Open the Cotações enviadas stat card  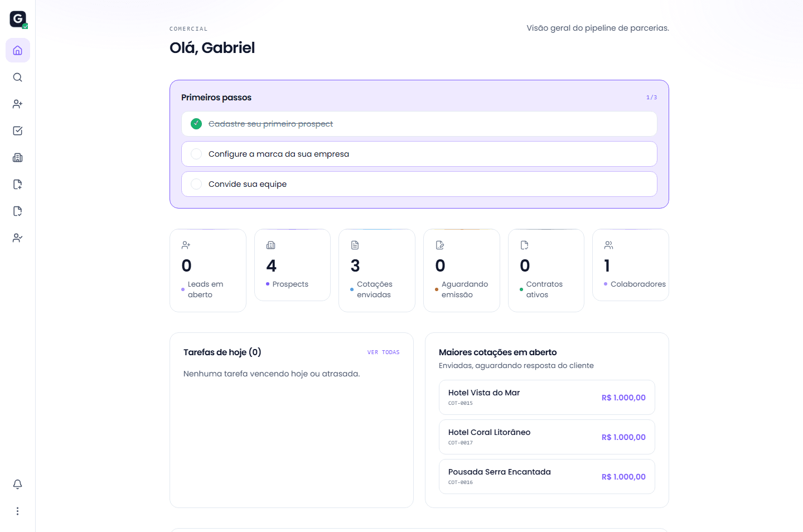377,270
